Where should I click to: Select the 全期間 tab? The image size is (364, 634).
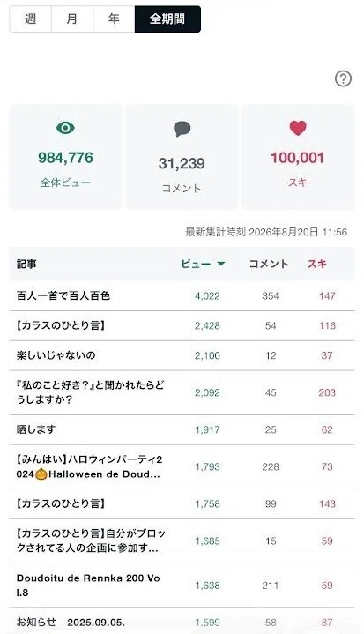(x=167, y=19)
